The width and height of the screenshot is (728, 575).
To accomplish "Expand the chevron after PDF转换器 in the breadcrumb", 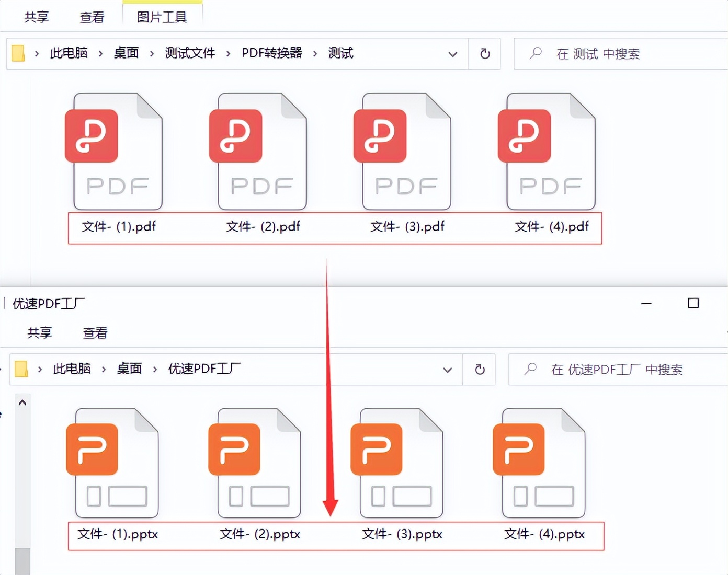I will 315,53.
